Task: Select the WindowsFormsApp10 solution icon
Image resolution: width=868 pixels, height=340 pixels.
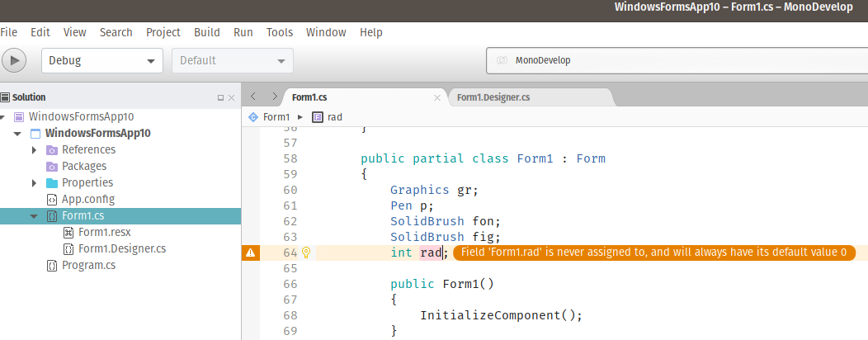Action: pos(19,117)
